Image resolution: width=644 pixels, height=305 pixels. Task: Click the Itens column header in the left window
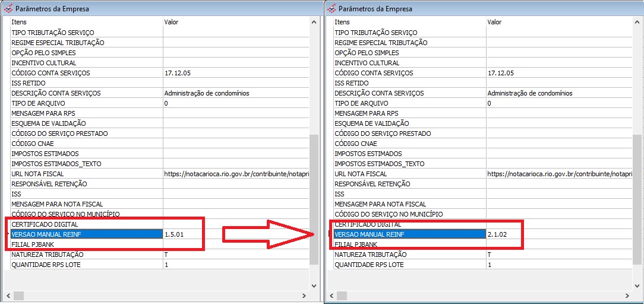(x=19, y=22)
